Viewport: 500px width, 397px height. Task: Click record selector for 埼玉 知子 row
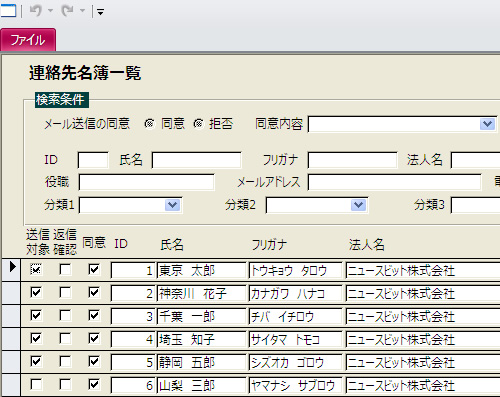point(11,339)
